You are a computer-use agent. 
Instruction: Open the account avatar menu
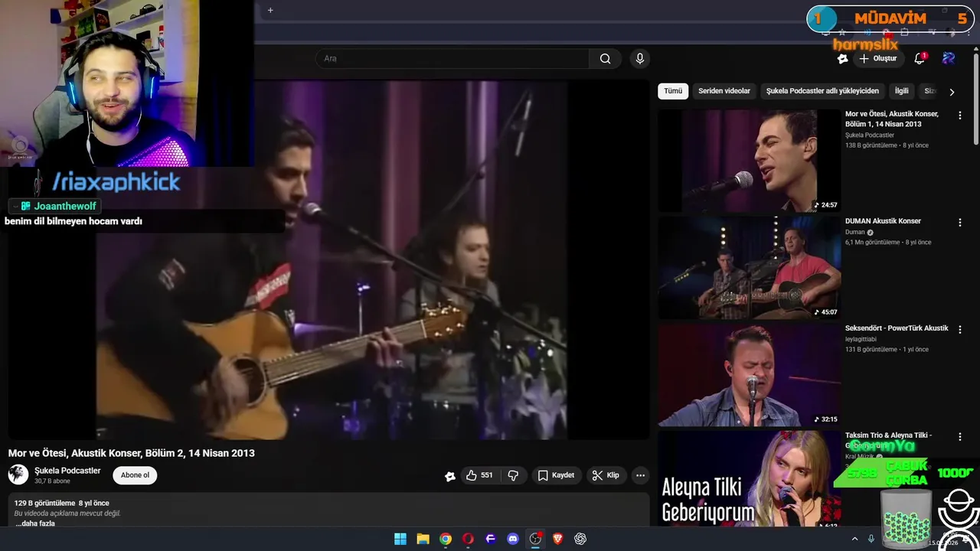point(949,58)
